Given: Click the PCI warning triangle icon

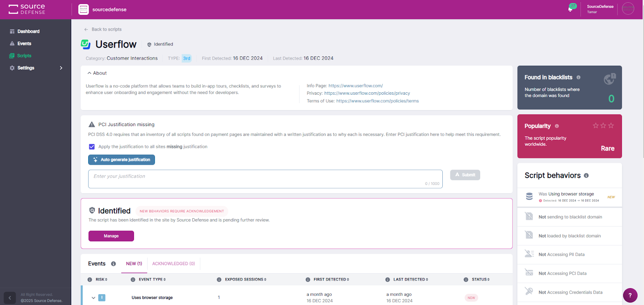Looking at the screenshot, I should tap(92, 124).
